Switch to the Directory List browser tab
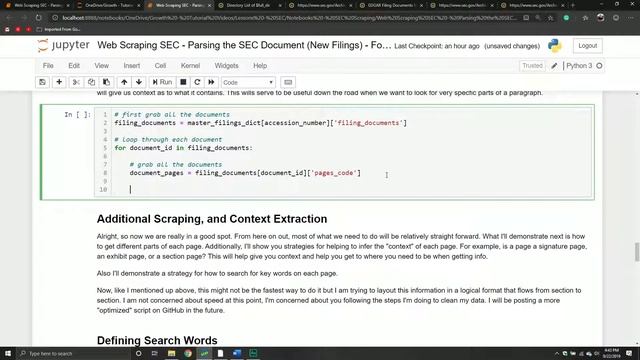The width and height of the screenshot is (640, 360). pos(250,5)
